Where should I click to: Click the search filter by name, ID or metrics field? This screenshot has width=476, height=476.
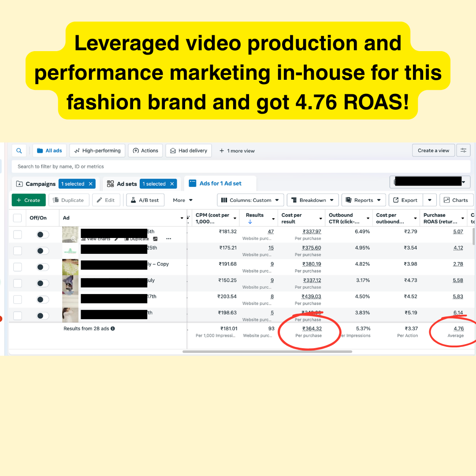point(241,167)
